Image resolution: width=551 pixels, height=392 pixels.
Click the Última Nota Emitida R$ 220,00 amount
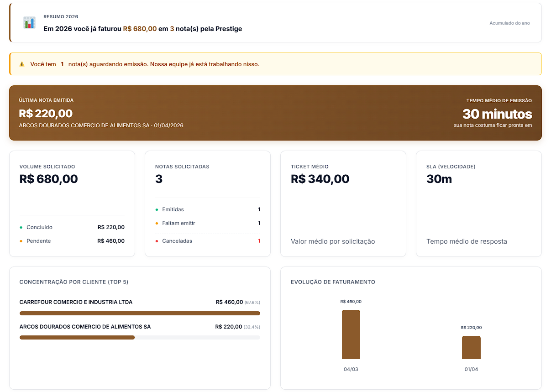[x=46, y=113]
